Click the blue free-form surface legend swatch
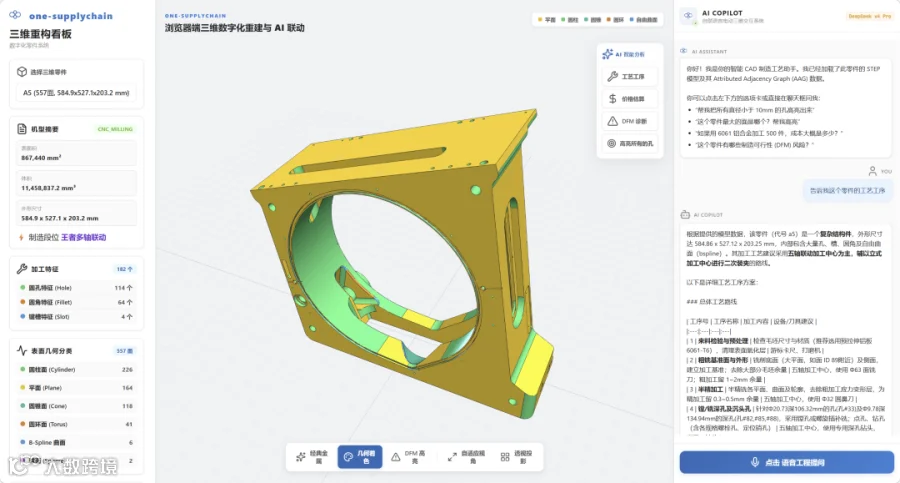Viewport: 900px width, 483px height. [631, 20]
